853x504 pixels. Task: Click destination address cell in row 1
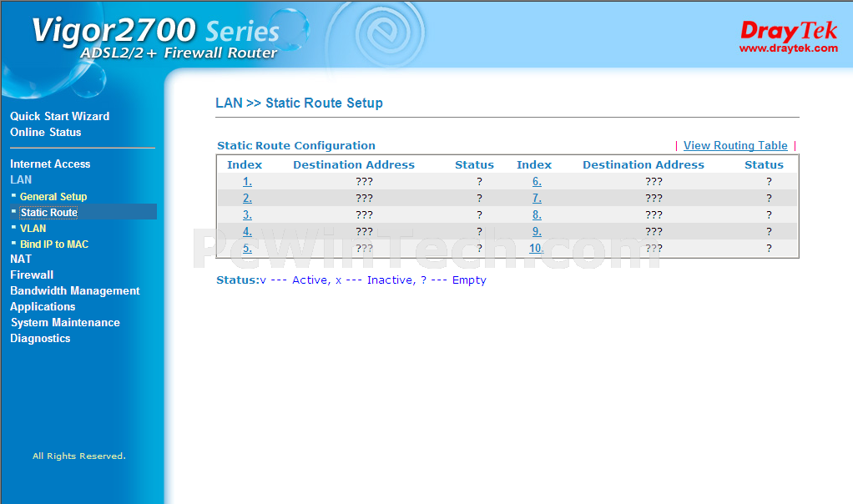(x=364, y=182)
